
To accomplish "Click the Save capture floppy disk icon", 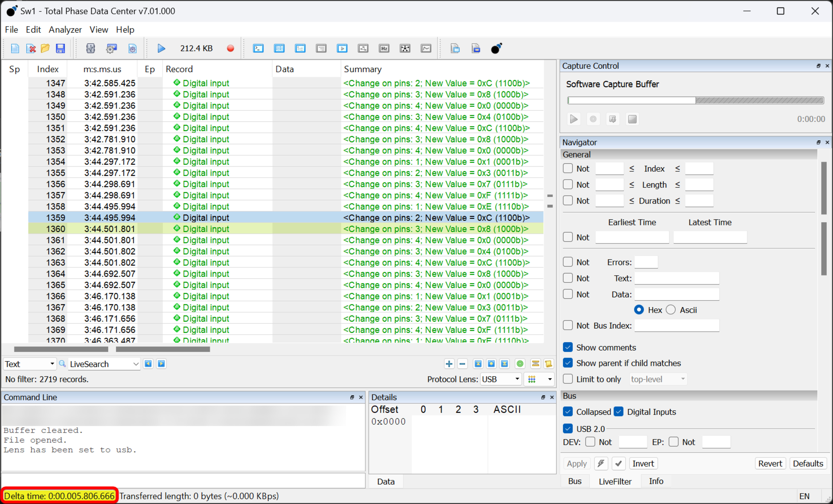I will click(x=60, y=48).
